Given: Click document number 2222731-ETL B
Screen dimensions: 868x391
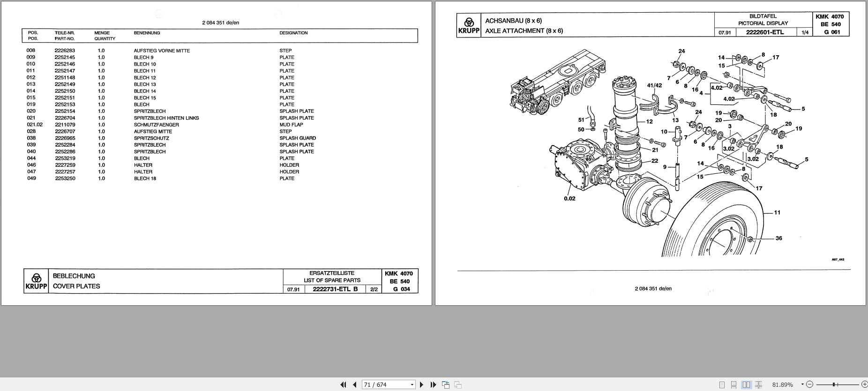Looking at the screenshot, I should (x=335, y=289).
